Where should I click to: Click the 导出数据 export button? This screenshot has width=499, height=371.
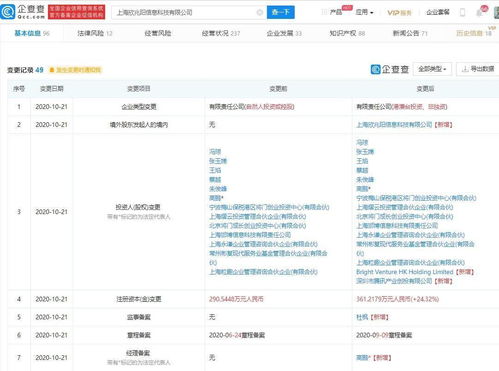pyautogui.click(x=478, y=69)
